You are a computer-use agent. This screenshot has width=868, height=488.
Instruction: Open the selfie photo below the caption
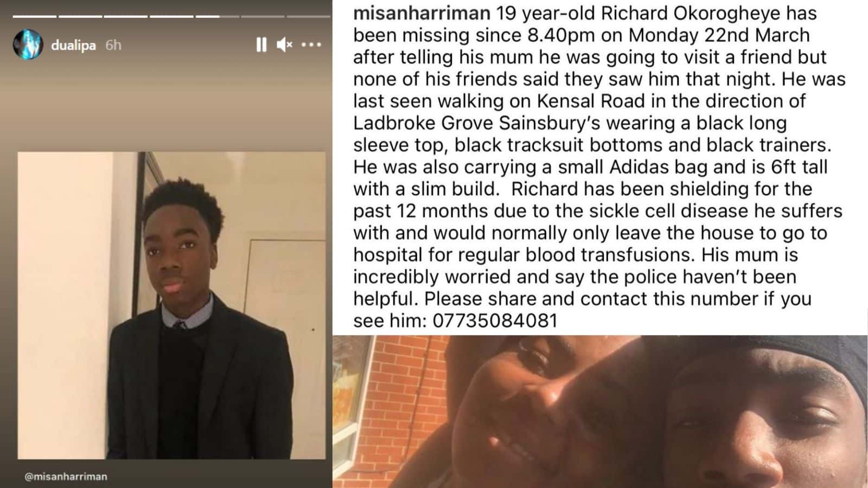[600, 412]
